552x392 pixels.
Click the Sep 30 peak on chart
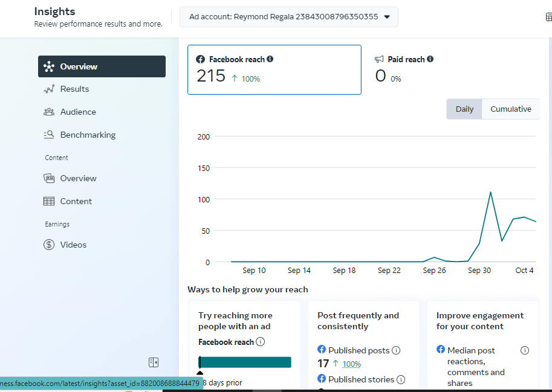point(490,193)
